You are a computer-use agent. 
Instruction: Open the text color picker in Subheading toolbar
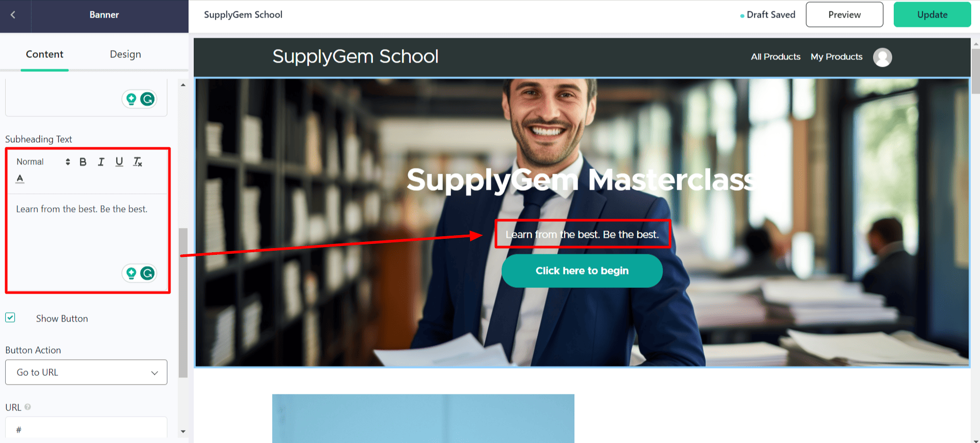(20, 179)
